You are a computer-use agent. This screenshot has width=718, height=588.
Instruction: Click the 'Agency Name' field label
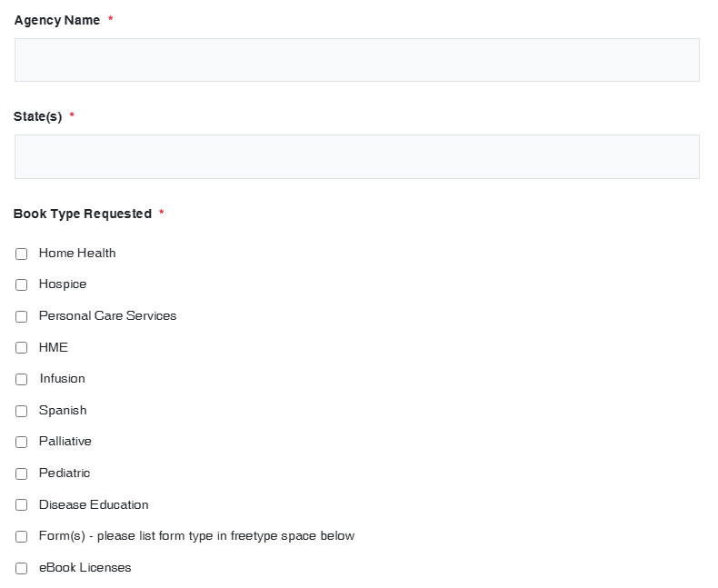[x=56, y=20]
